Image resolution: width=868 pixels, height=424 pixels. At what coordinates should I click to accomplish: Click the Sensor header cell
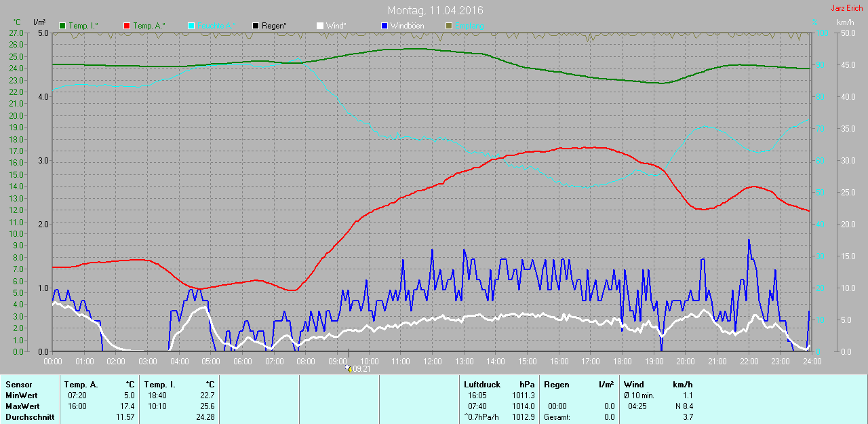18,385
